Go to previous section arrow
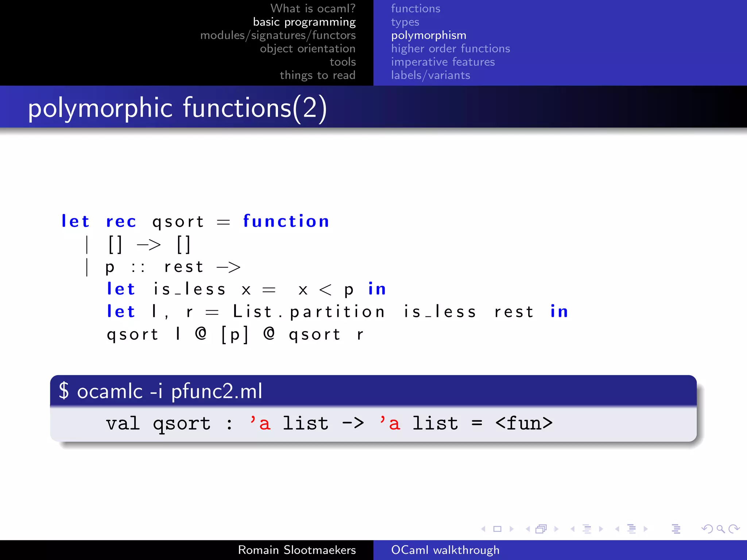 coord(617,529)
